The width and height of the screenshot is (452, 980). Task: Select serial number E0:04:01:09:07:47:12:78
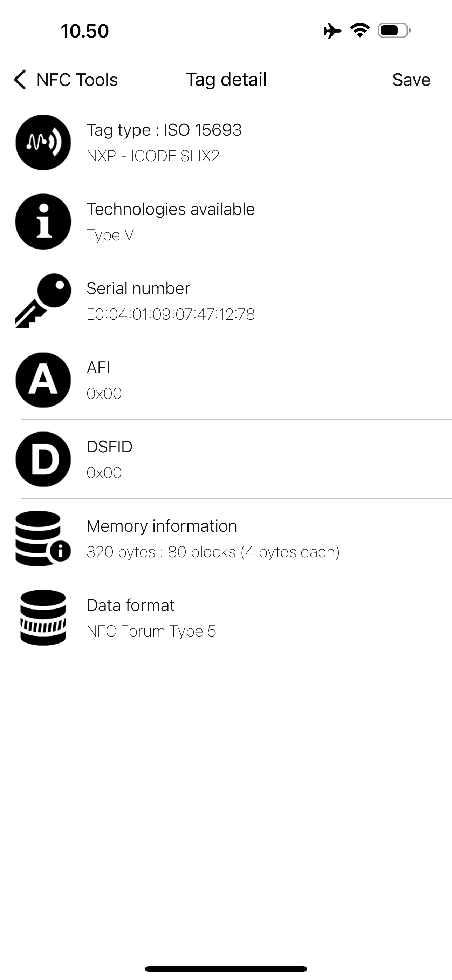pyautogui.click(x=170, y=314)
